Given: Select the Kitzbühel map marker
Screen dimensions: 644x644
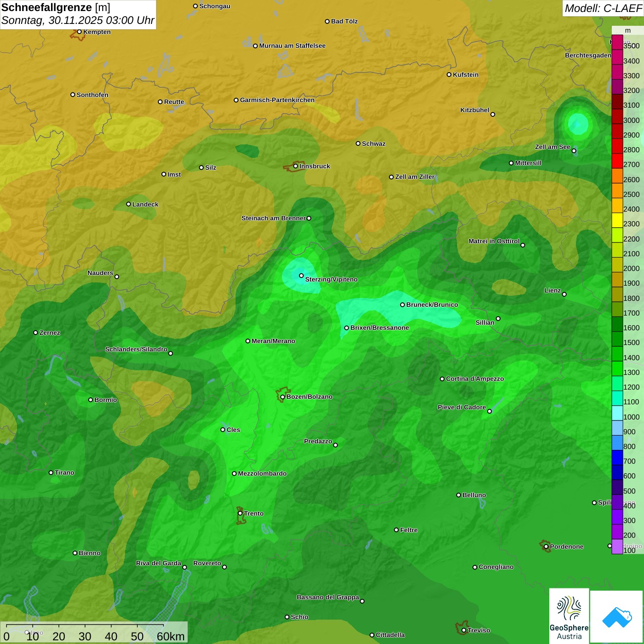Looking at the screenshot, I should [493, 114].
